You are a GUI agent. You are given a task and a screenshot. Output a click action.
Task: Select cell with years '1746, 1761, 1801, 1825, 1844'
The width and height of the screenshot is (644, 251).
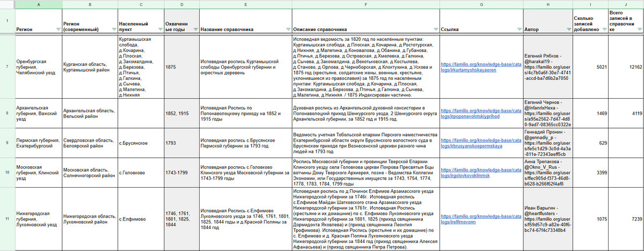coord(181,219)
